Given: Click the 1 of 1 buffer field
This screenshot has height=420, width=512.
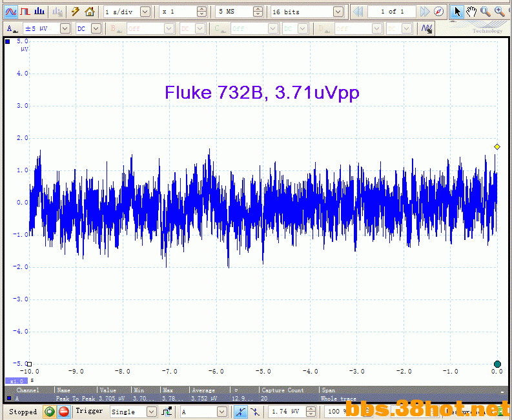Looking at the screenshot, I should click(392, 12).
